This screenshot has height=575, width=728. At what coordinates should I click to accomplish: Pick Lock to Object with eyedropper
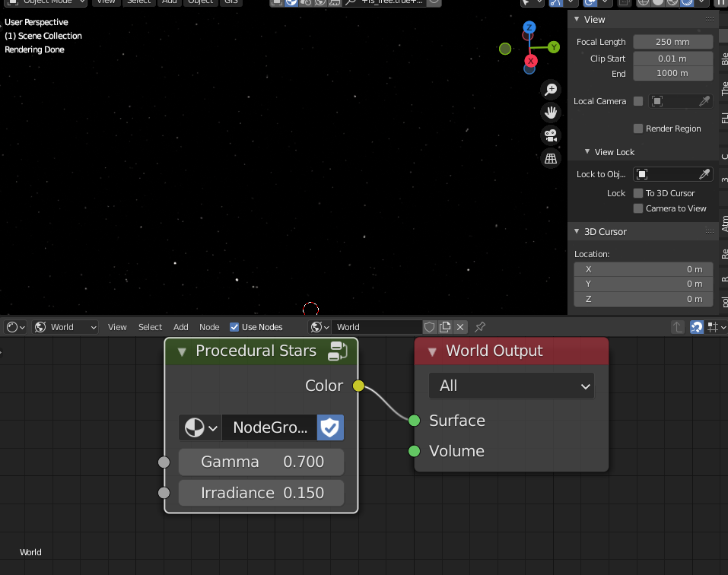(x=704, y=174)
